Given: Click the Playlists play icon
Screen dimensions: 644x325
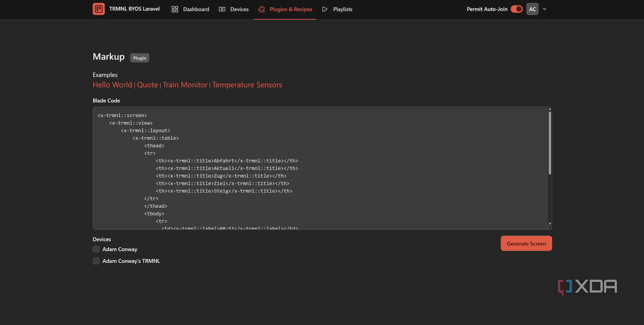Looking at the screenshot, I should [x=325, y=9].
